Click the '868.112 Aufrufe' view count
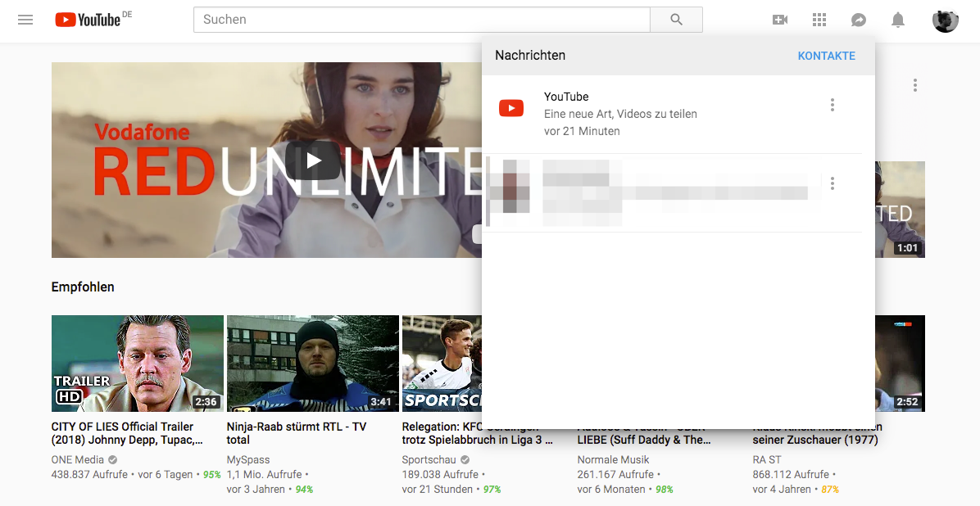 (x=791, y=475)
